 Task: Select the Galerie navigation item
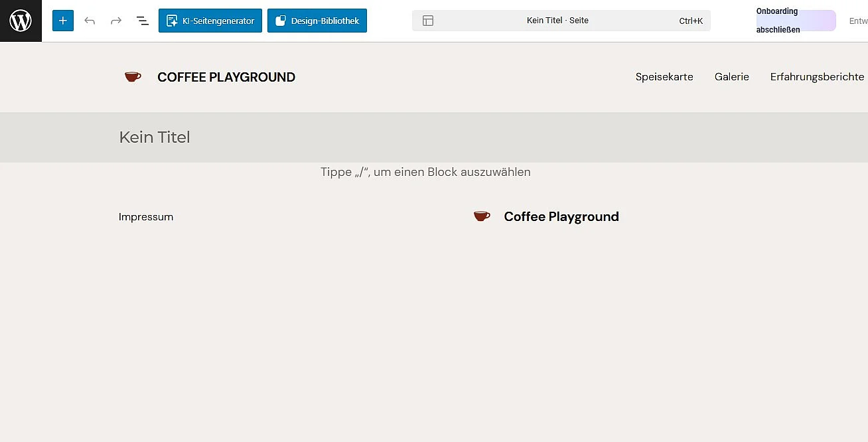click(x=732, y=77)
